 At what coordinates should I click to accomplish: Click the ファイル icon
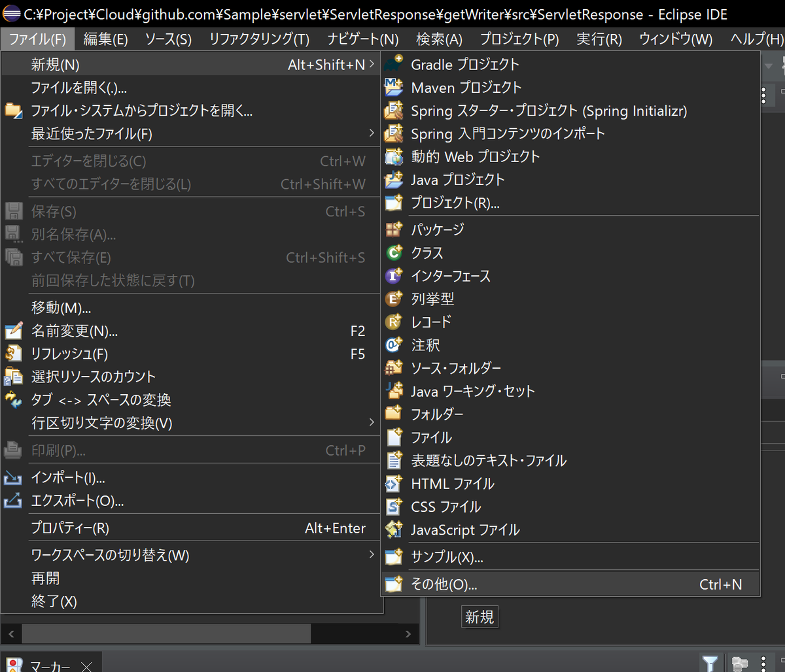(394, 437)
